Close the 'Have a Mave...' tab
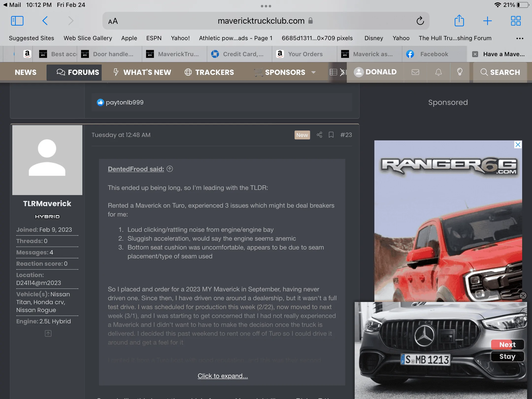 (475, 54)
